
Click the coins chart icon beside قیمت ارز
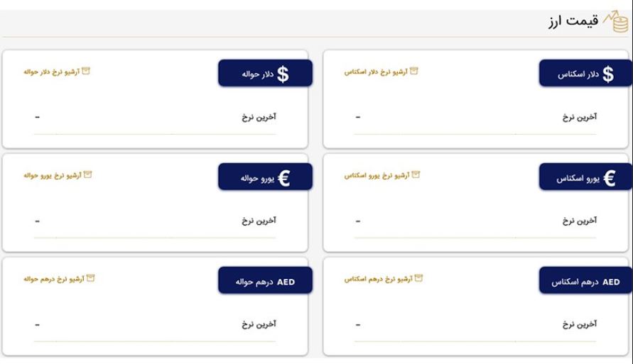(616, 21)
